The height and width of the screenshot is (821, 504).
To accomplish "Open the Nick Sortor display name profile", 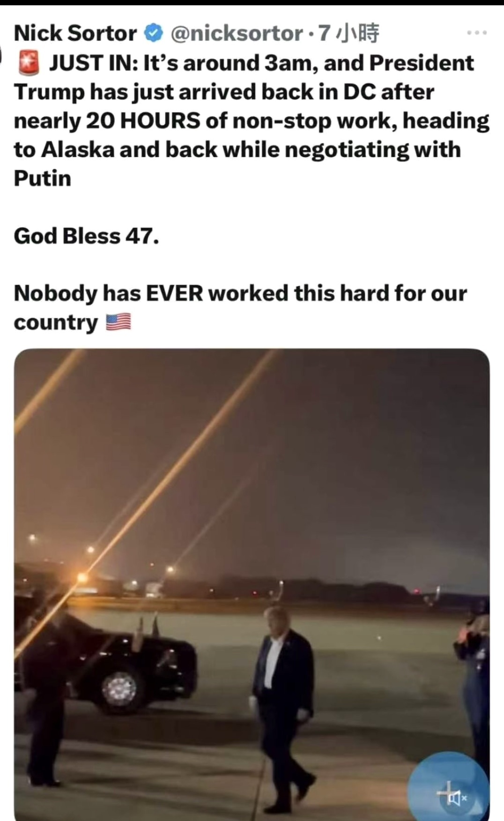I will click(75, 33).
